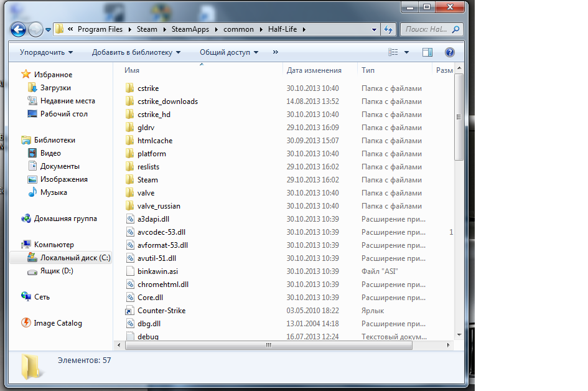This screenshot has height=391, width=588.
Task: Select Домашняя группа in navigation pane
Action: 65,219
